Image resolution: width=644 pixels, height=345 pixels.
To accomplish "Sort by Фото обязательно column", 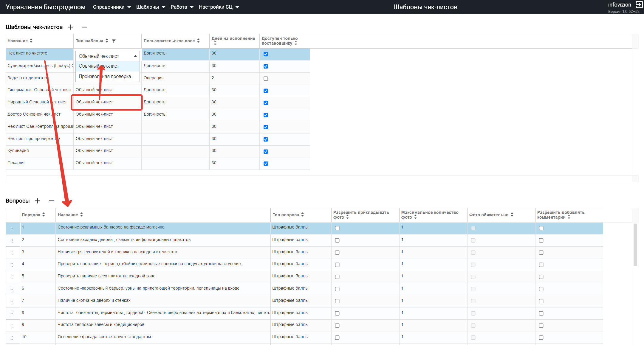I will click(512, 215).
